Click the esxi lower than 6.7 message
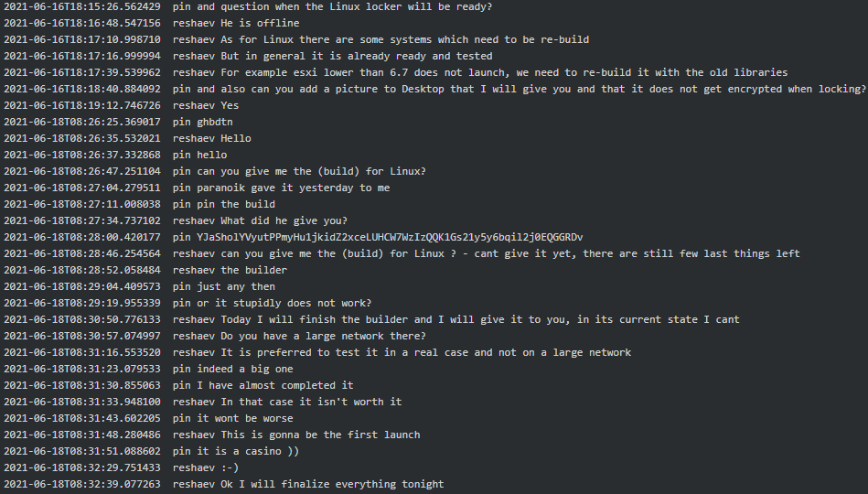868x494 pixels. (x=503, y=73)
